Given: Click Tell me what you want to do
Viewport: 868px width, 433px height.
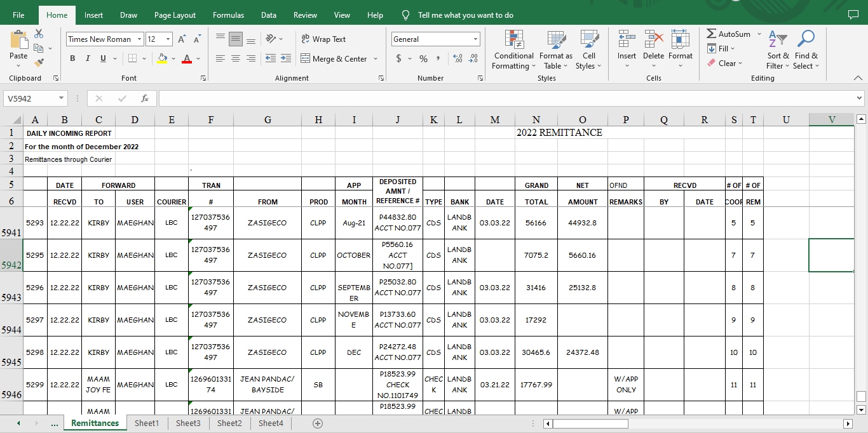Looking at the screenshot, I should pyautogui.click(x=466, y=15).
